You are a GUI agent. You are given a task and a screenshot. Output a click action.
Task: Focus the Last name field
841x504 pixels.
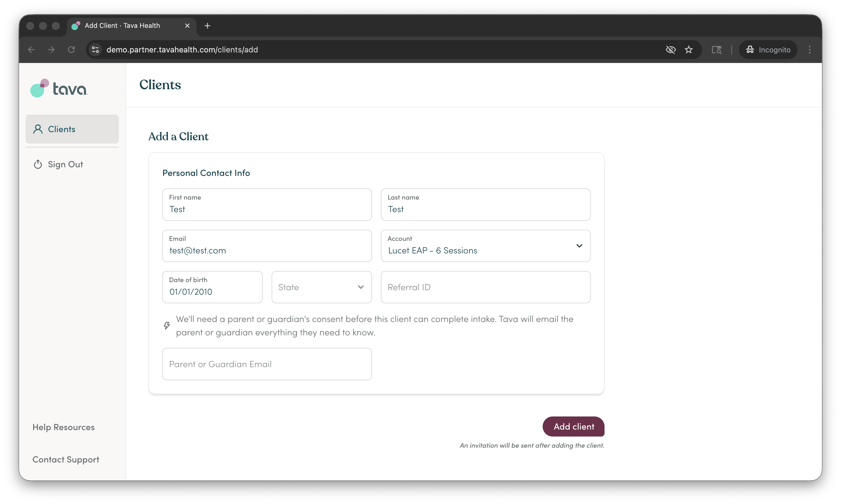[x=485, y=204]
